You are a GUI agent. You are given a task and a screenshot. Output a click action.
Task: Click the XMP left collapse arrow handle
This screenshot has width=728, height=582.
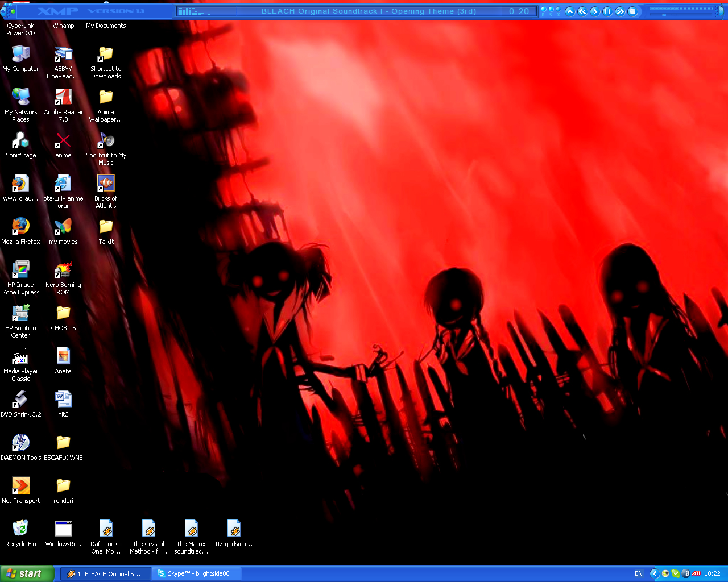[x=3, y=11]
